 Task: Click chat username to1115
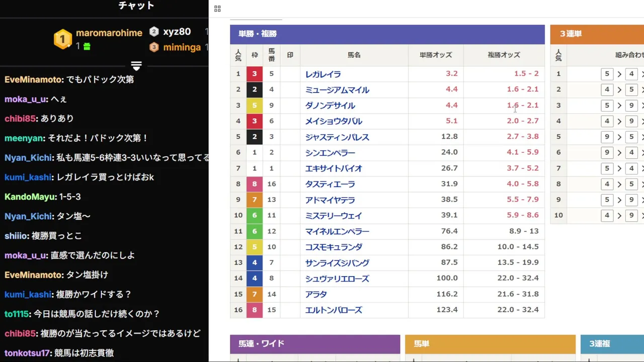click(x=17, y=314)
